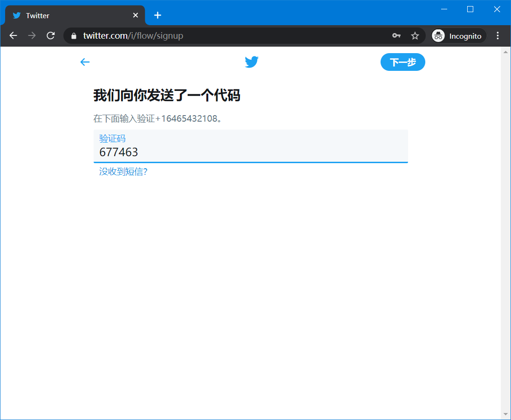Focus the 验证码 verification code field

tap(251, 146)
